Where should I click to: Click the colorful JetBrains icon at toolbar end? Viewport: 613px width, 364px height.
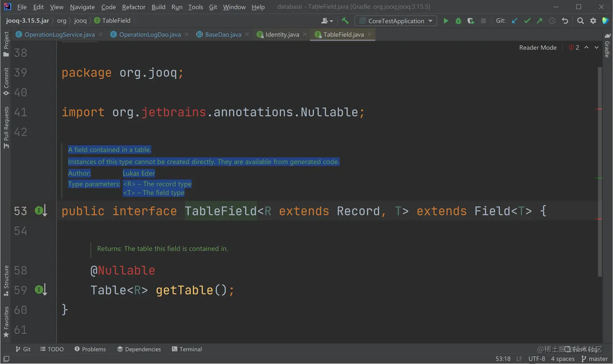click(606, 21)
